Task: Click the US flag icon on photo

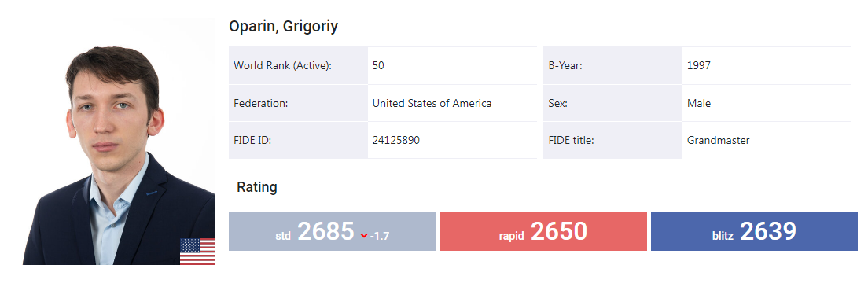Action: [x=197, y=252]
